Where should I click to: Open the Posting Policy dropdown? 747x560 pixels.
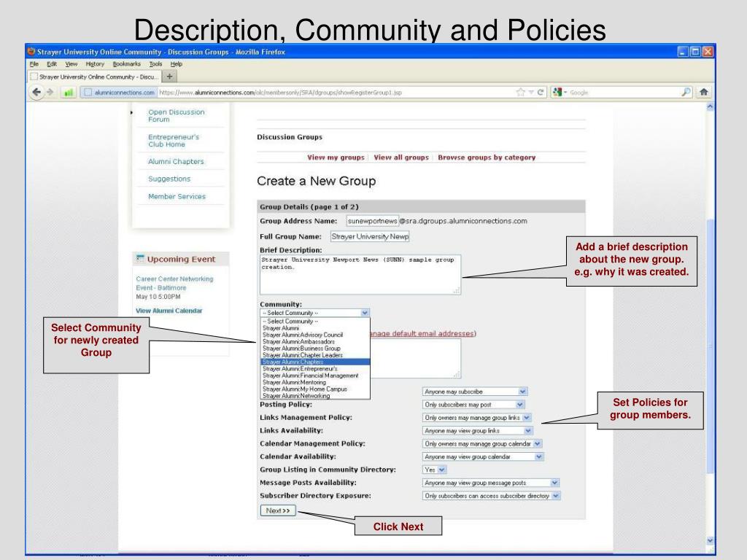point(473,404)
